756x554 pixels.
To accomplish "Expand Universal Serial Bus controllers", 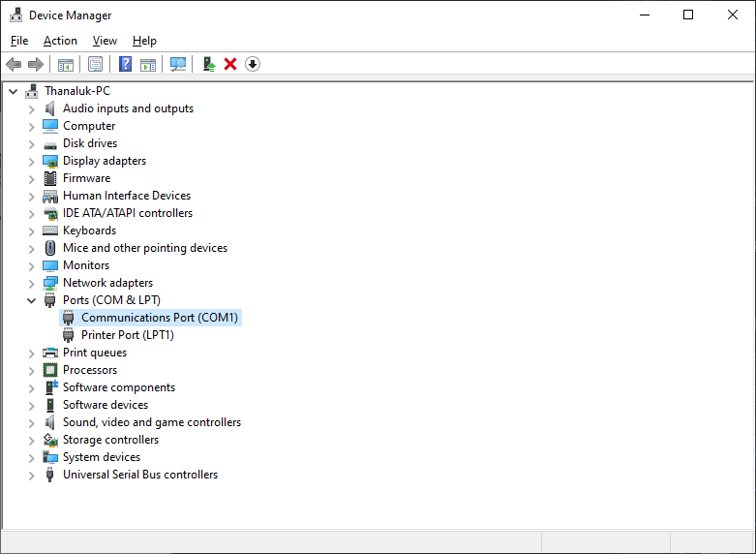I will (31, 475).
